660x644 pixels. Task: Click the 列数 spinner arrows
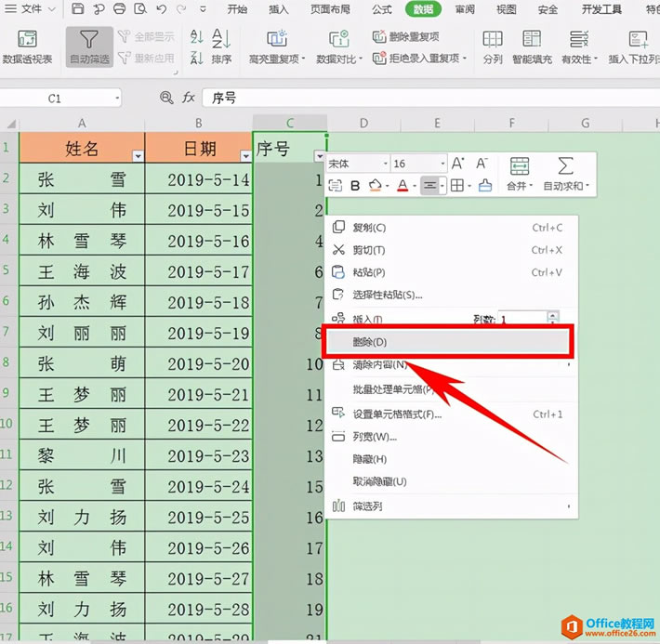[553, 318]
